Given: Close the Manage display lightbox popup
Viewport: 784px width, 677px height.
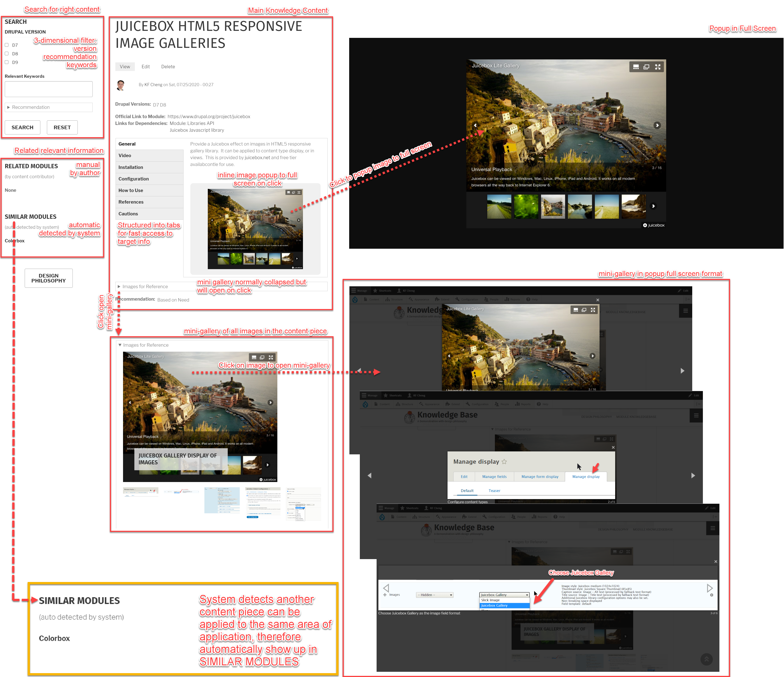Looking at the screenshot, I should click(613, 448).
